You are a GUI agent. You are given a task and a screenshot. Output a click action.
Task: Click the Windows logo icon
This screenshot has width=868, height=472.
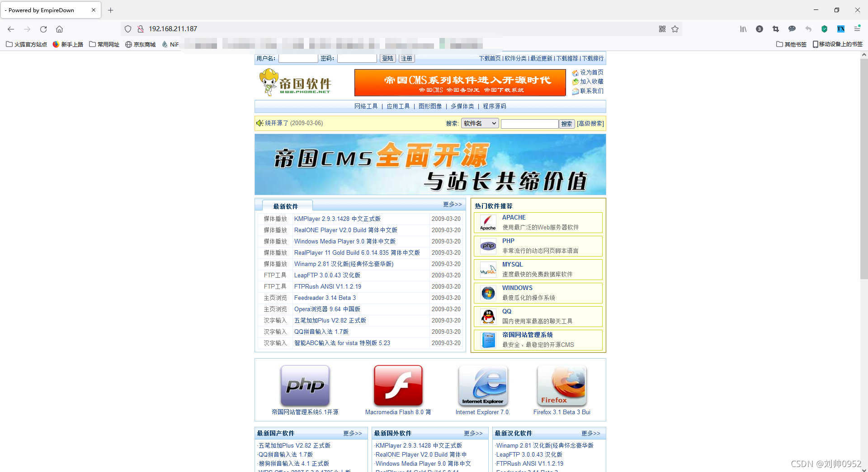488,293
